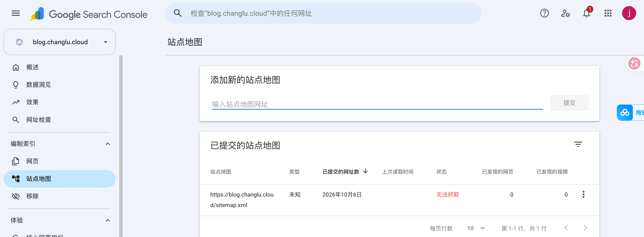This screenshot has width=644, height=237.
Task: Sort by 已提交的网址数 arrow
Action: (x=366, y=171)
